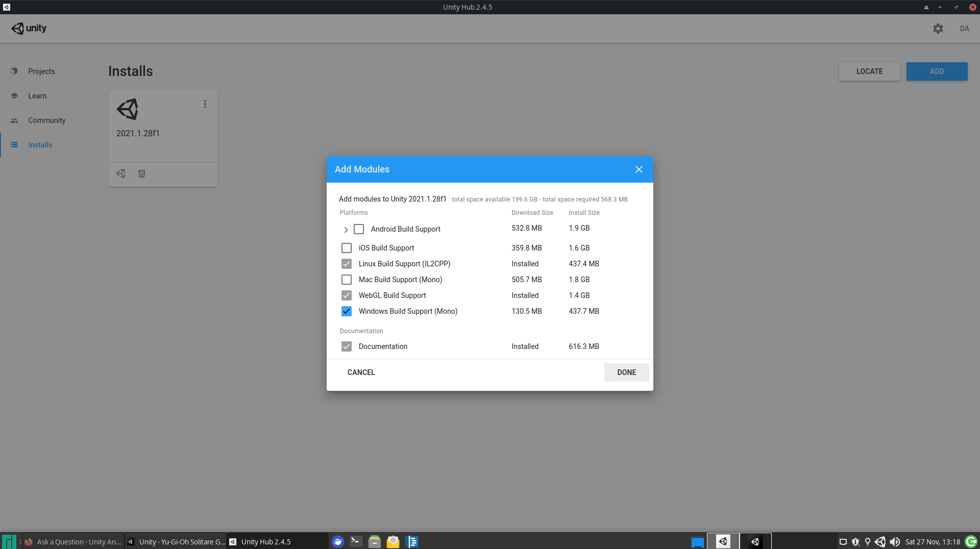This screenshot has height=549, width=980.
Task: Click Unity Hub tray icon
Action: tap(880, 542)
